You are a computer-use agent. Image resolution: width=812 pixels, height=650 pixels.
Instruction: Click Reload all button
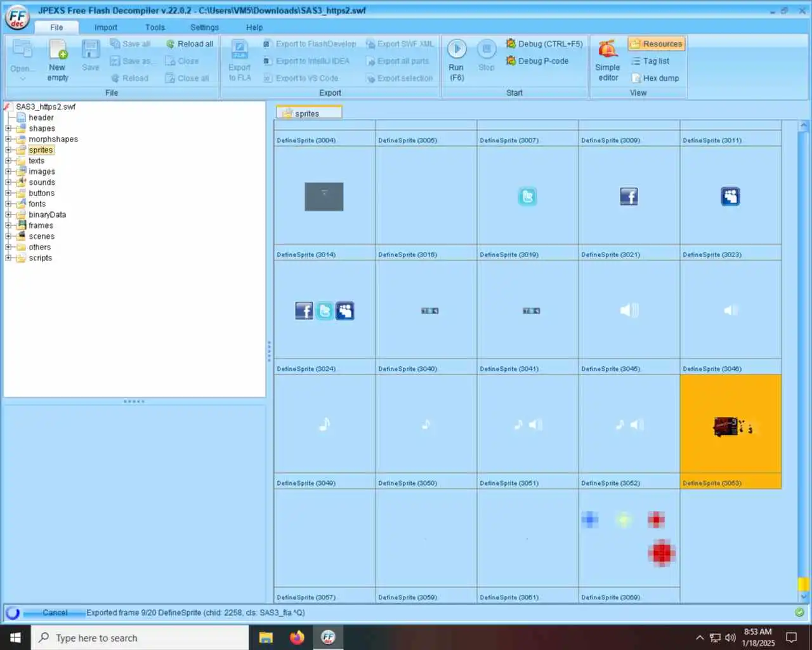pos(189,44)
